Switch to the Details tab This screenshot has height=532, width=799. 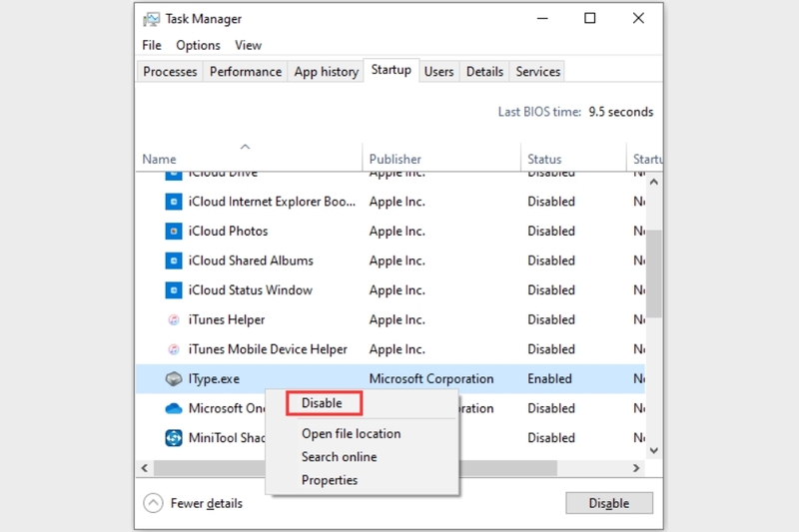484,72
